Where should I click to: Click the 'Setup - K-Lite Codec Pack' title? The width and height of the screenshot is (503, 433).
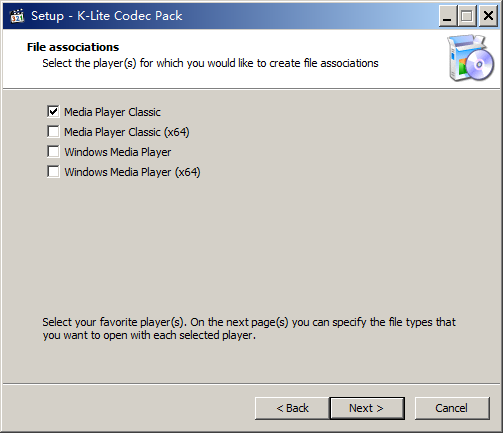[107, 16]
